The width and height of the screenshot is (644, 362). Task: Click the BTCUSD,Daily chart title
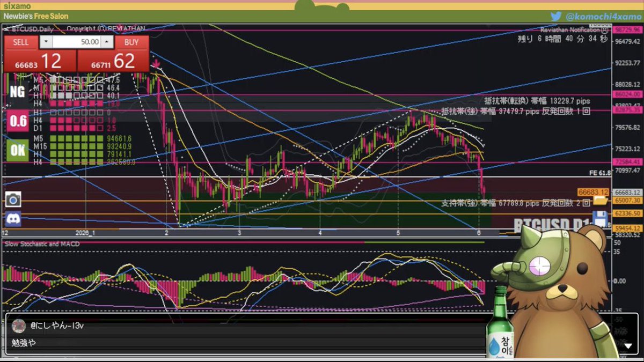[32, 29]
